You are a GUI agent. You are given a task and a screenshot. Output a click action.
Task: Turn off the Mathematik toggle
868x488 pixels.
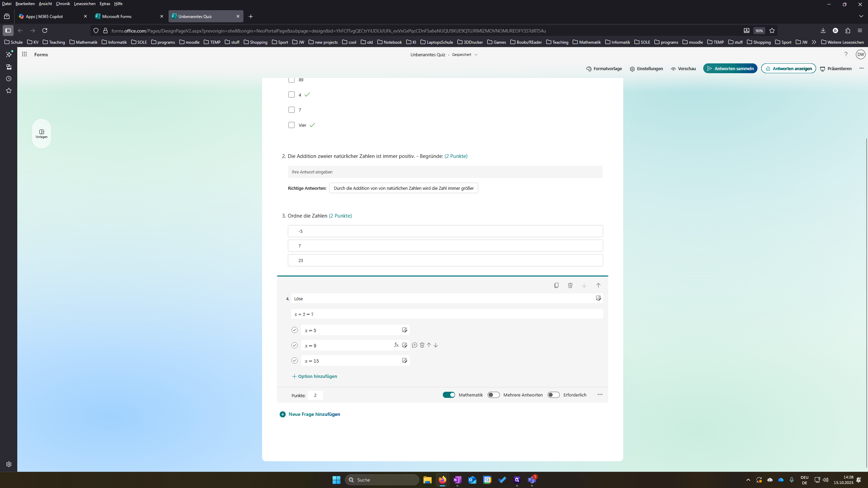pos(449,395)
